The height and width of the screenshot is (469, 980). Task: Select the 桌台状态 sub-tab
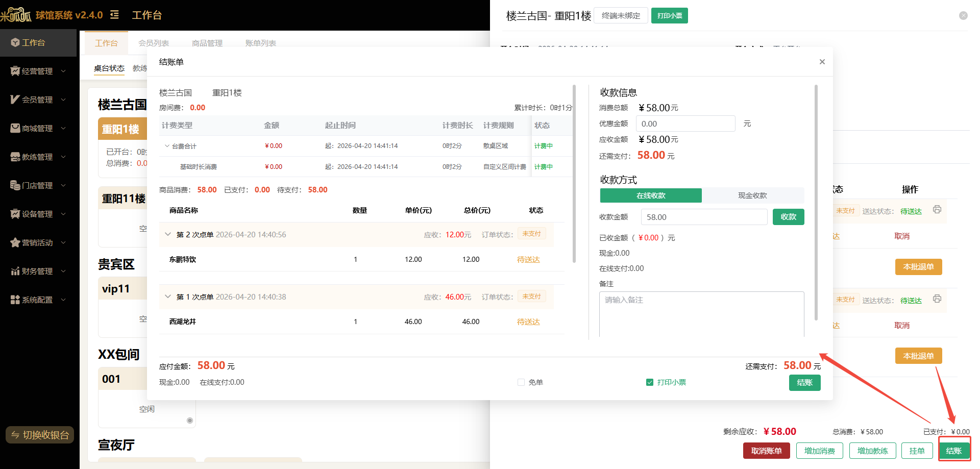pos(109,68)
